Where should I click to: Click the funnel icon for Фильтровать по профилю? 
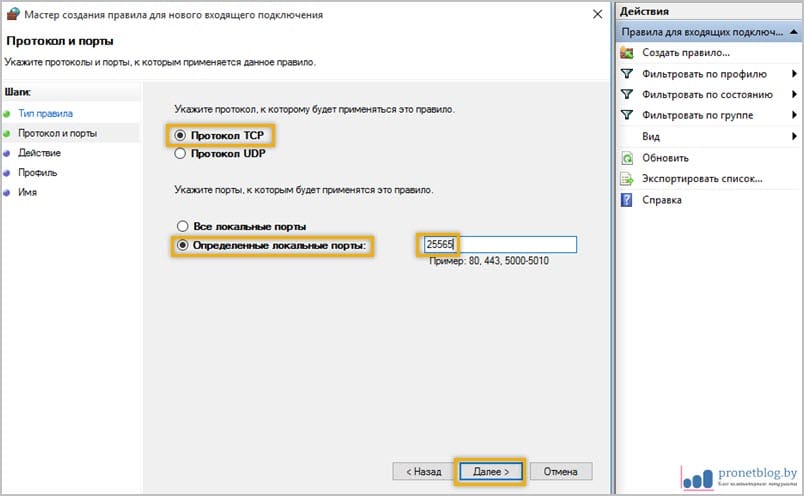tap(627, 74)
